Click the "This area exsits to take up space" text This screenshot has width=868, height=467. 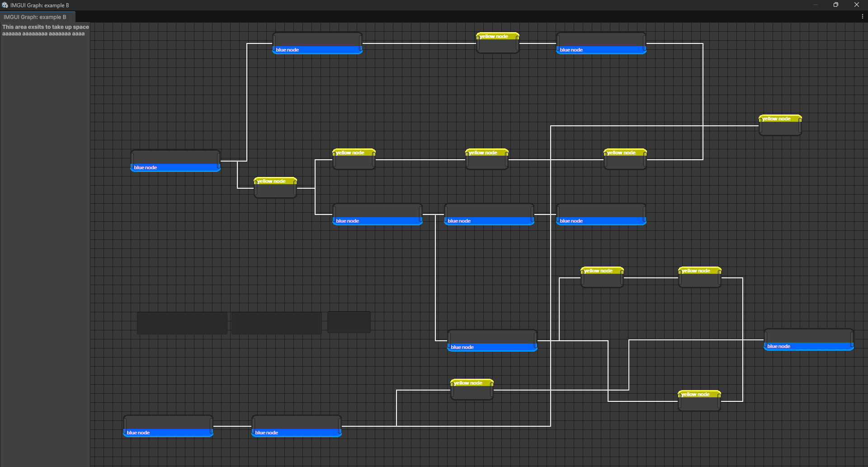pyautogui.click(x=45, y=27)
